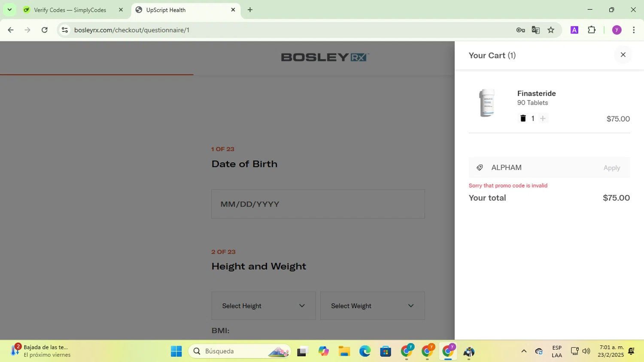Click the Finasteride bottle thumbnail
Viewport: 644px width, 362px height.
487,103
